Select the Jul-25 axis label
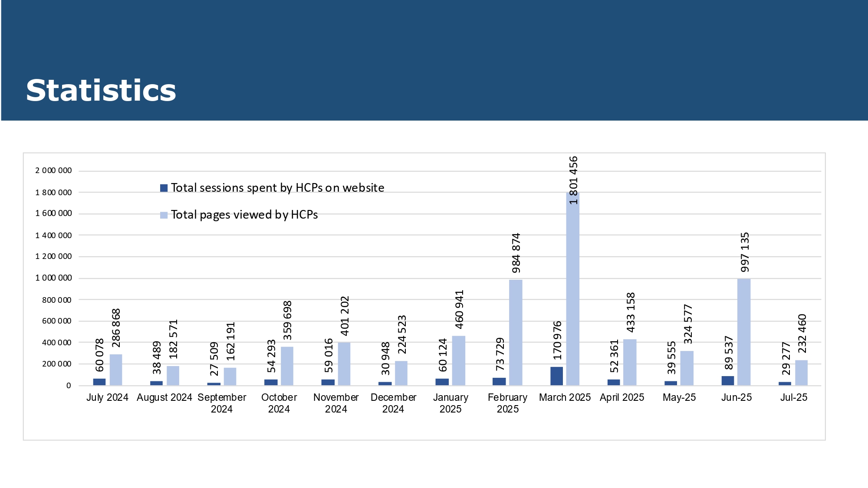 pyautogui.click(x=793, y=397)
